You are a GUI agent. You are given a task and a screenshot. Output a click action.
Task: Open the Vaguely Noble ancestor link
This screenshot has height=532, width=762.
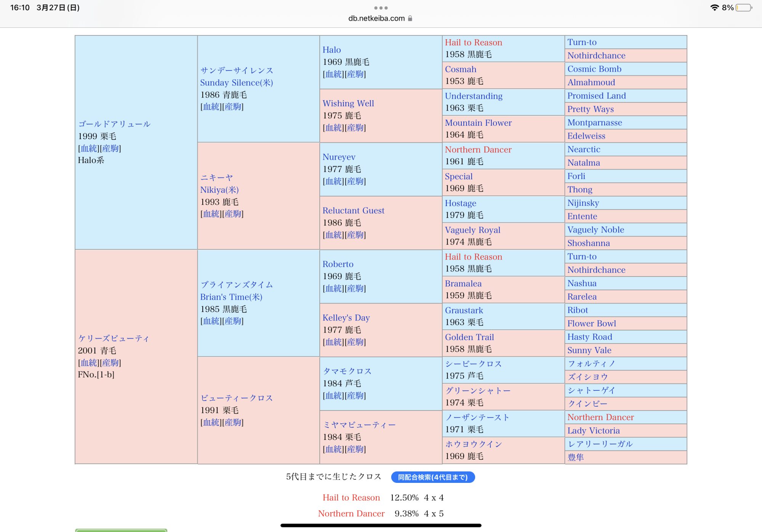coord(596,230)
